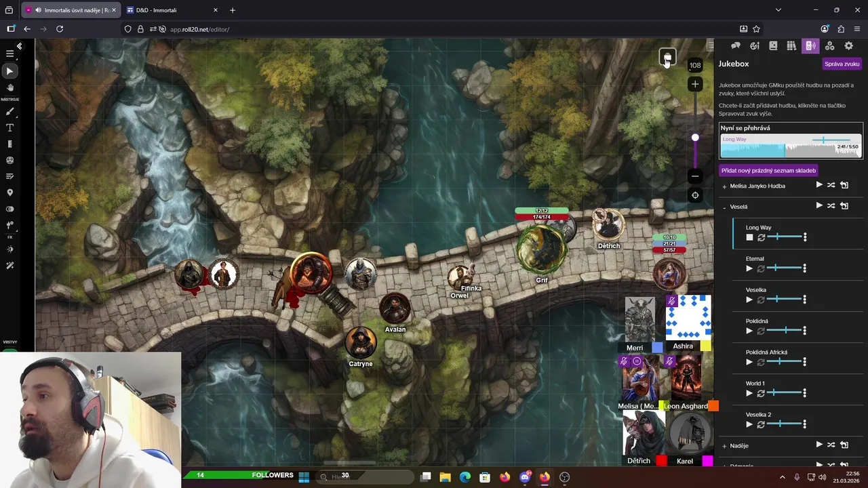Select the arrow Select tool
The width and height of the screenshot is (868, 488).
pyautogui.click(x=9, y=71)
